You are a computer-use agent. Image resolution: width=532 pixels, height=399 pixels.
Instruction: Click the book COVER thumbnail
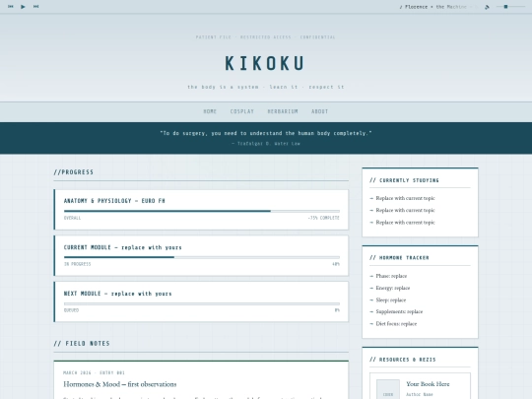[x=388, y=389]
